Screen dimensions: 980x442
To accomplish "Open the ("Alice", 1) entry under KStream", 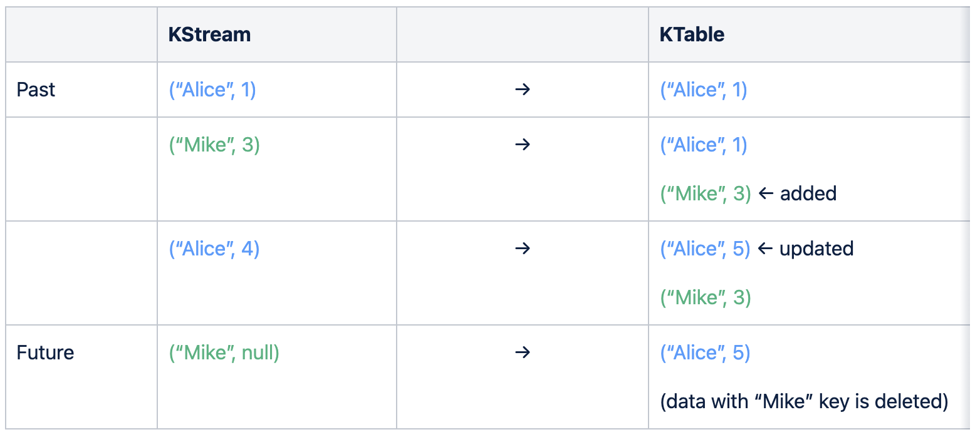I will [212, 90].
